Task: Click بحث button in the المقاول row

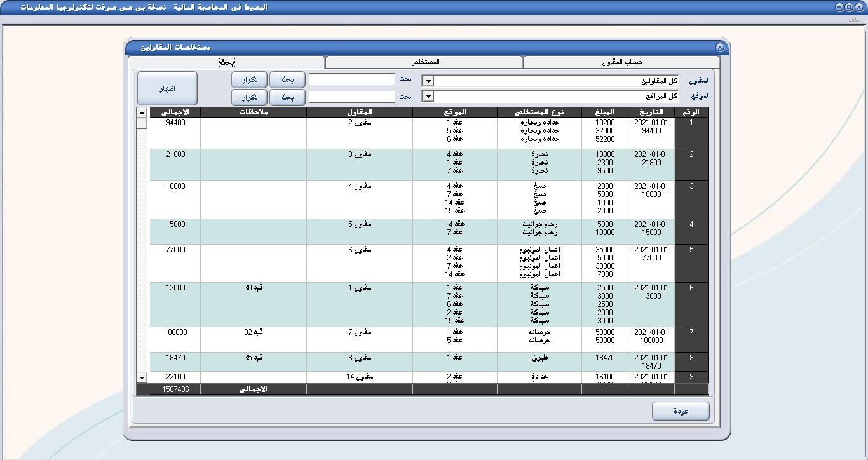Action: [287, 80]
